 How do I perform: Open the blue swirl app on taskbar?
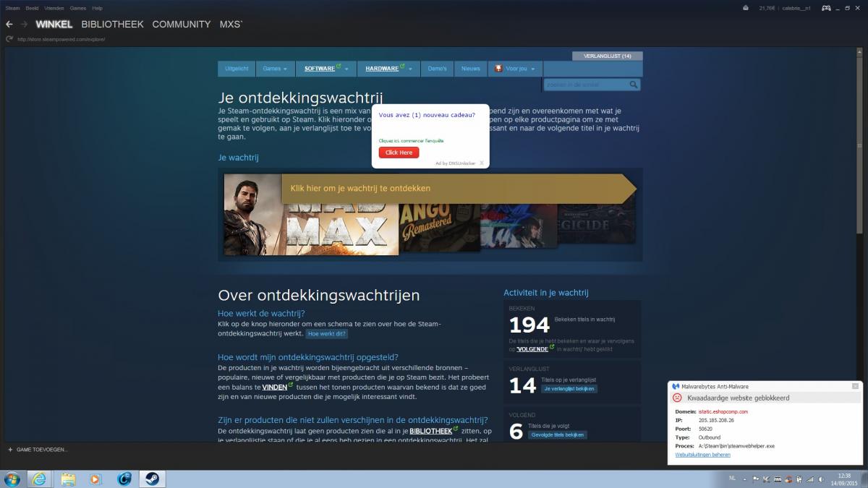124,479
